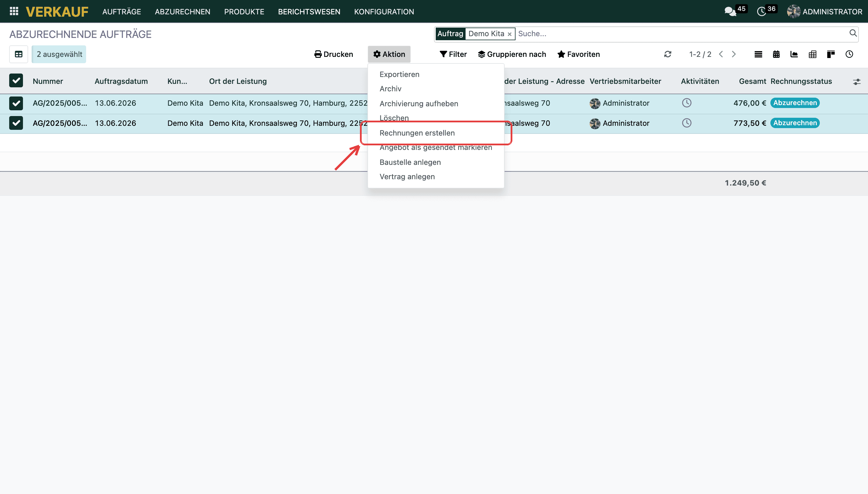868x494 pixels.
Task: Choose Rechnungen erstellen from the action menu
Action: (436, 133)
